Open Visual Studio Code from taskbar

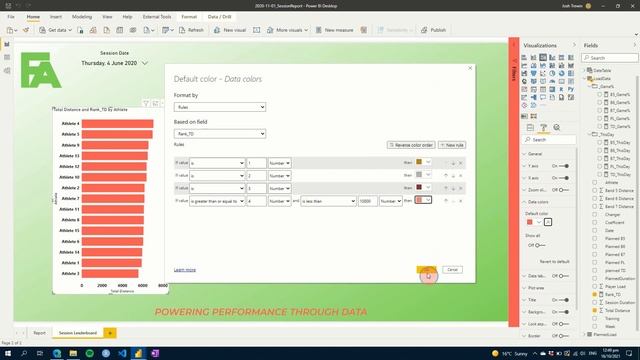click(x=122, y=353)
